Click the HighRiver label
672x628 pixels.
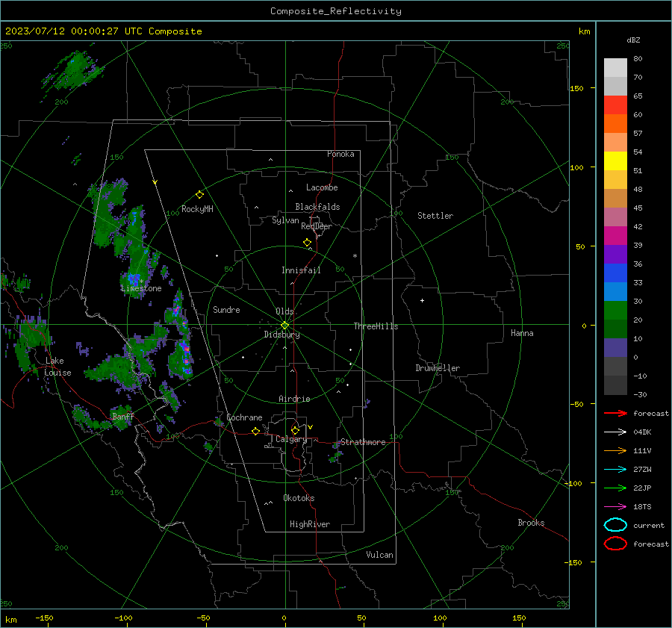pyautogui.click(x=310, y=524)
